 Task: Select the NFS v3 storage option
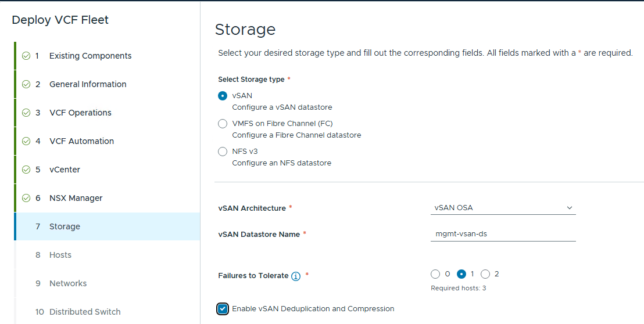(223, 152)
